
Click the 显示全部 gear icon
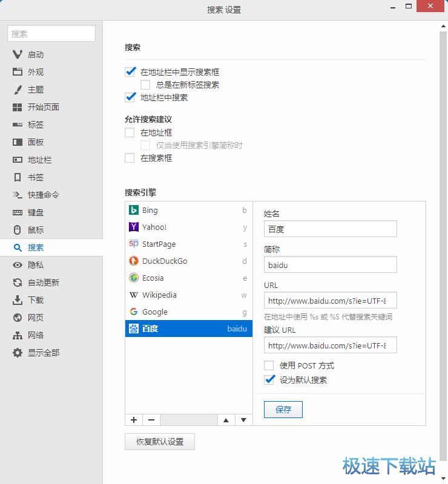click(x=18, y=353)
